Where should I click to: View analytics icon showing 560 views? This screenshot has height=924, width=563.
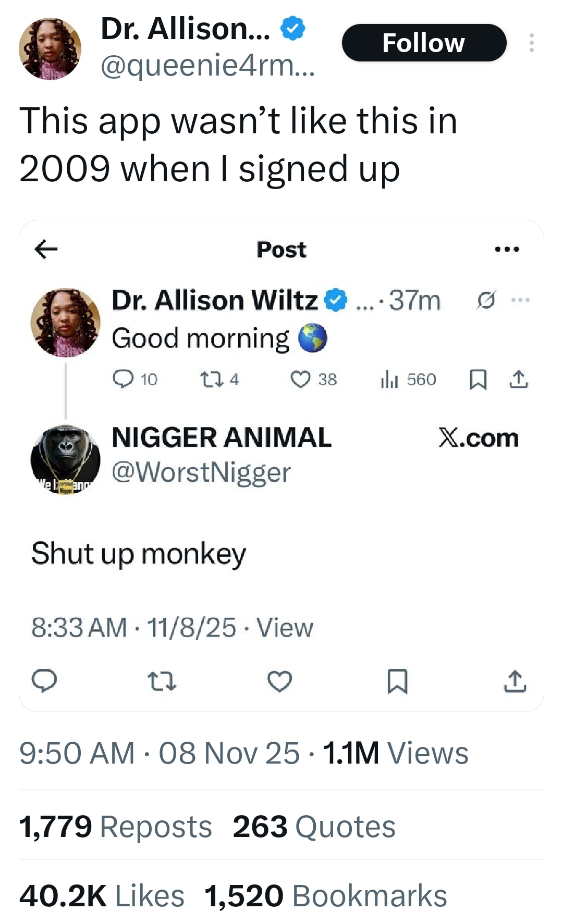click(x=389, y=380)
